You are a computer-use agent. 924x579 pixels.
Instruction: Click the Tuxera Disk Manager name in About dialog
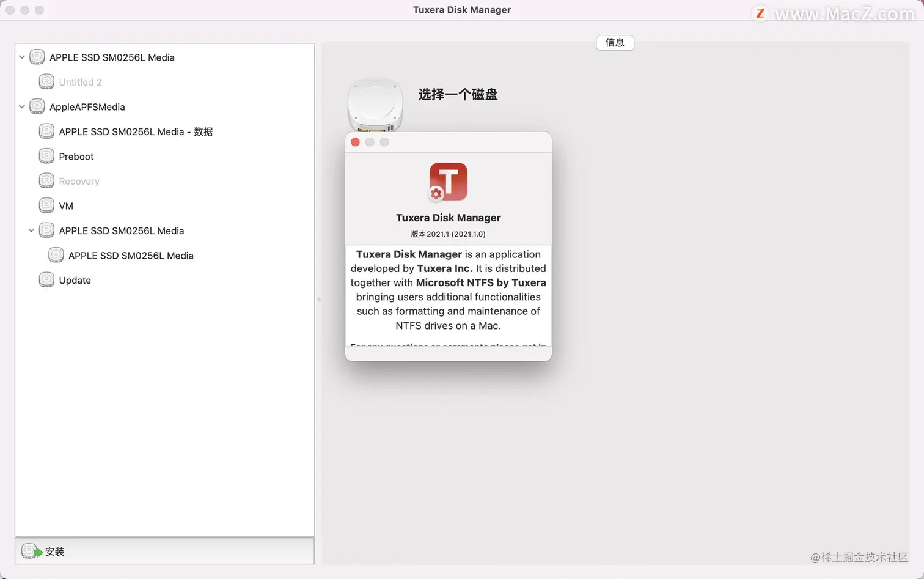coord(448,218)
